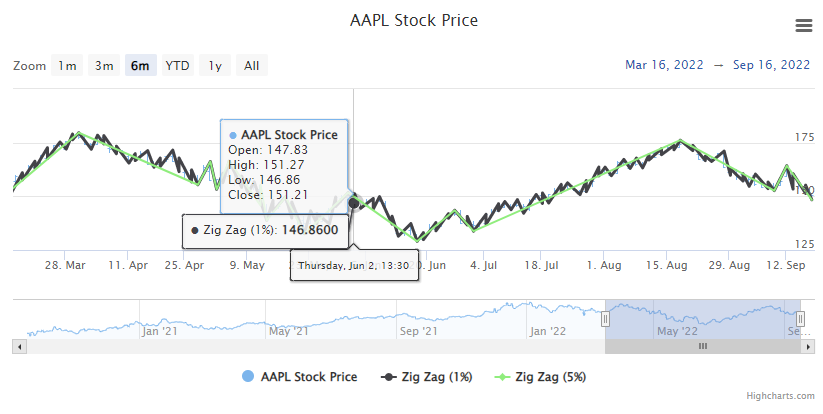
Task: Click the horizontal scrollbar thumb
Action: [702, 346]
